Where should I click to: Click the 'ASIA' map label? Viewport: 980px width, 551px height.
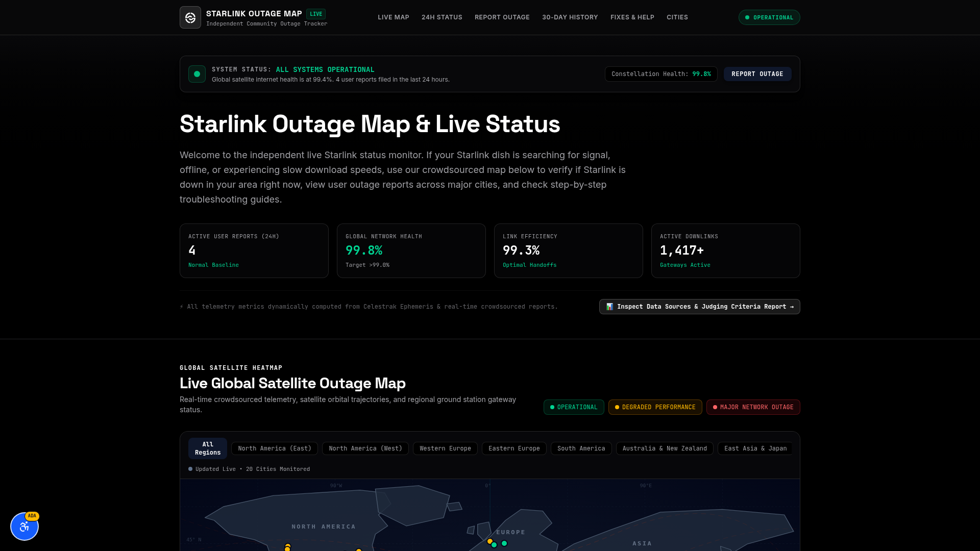[642, 543]
